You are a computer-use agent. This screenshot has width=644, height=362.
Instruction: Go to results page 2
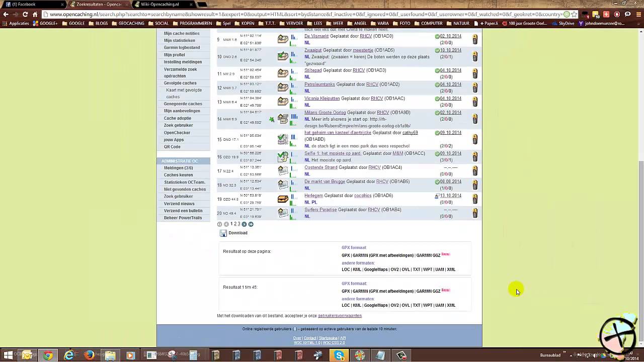(235, 224)
